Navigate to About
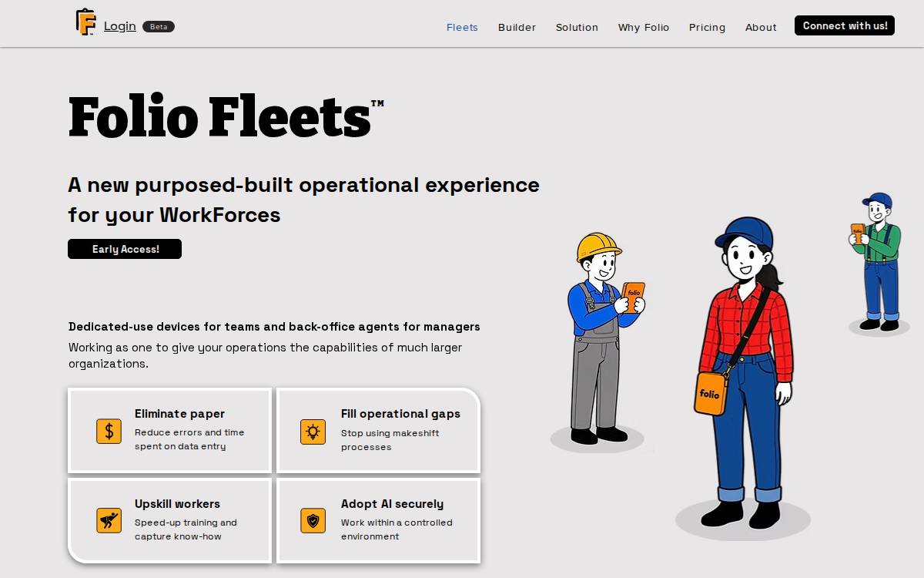Image resolution: width=924 pixels, height=578 pixels. tap(761, 27)
